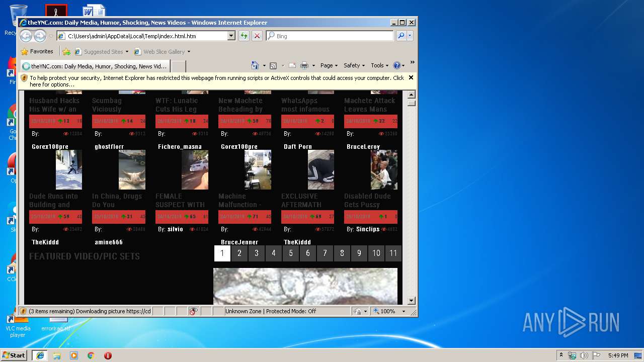Open the Favorites panel button

tap(37, 51)
